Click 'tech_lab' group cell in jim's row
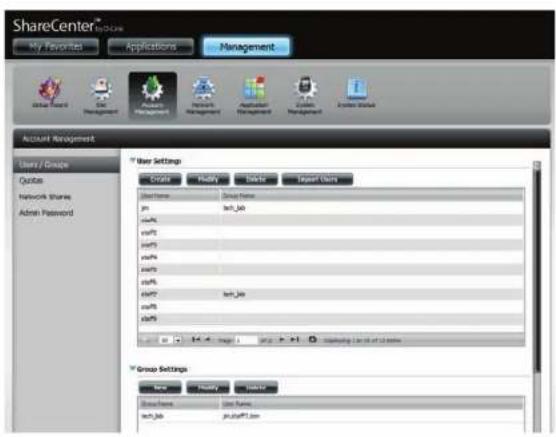 tap(234, 208)
